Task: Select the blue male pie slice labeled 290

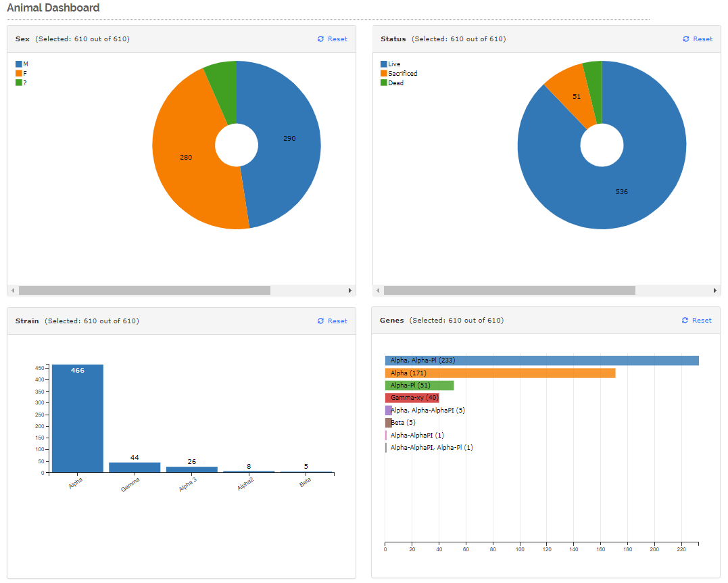Action: pos(287,142)
